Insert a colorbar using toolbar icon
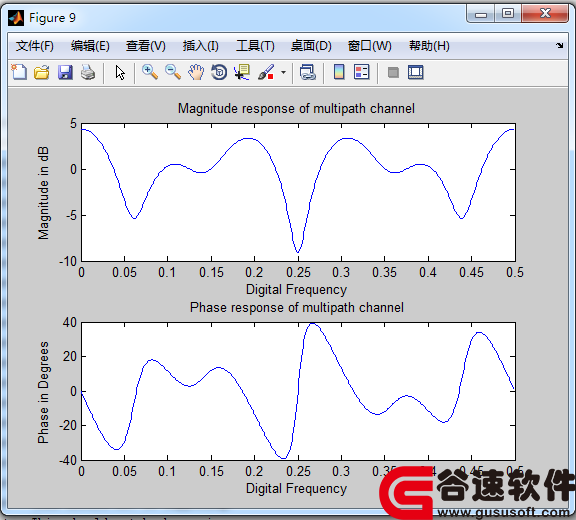The height and width of the screenshot is (520, 576). click(339, 72)
